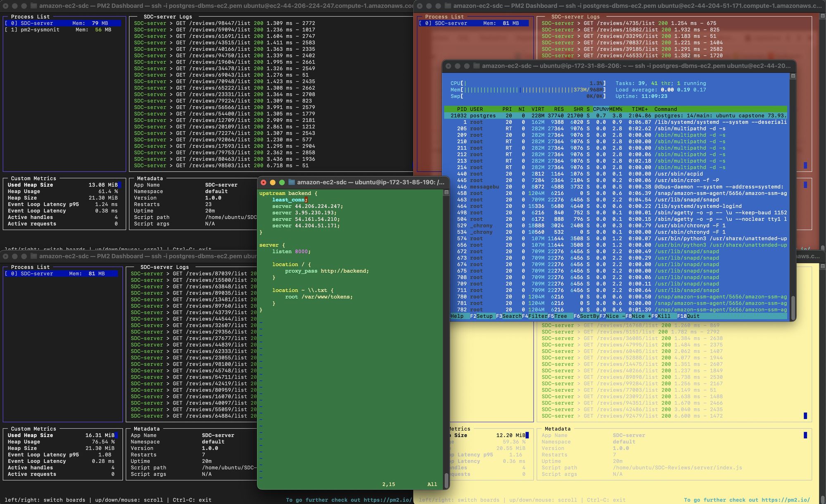Toggle F5 Tree view in htop

click(x=557, y=316)
